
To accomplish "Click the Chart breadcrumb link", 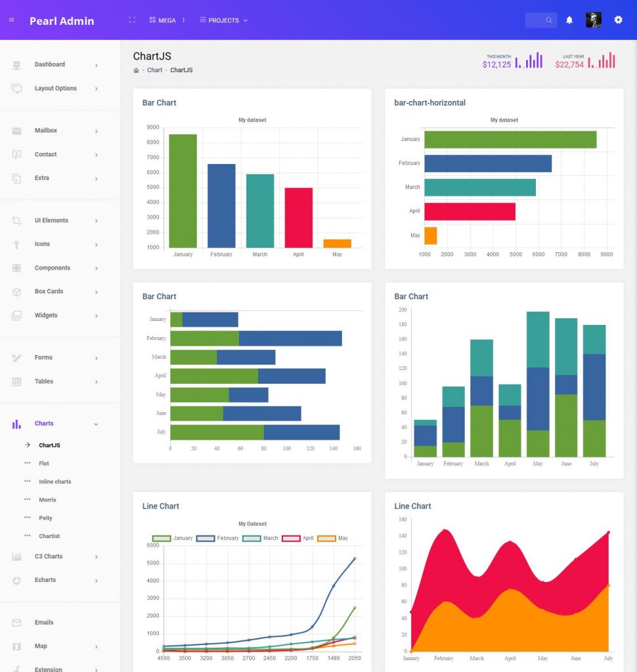I will click(x=154, y=70).
